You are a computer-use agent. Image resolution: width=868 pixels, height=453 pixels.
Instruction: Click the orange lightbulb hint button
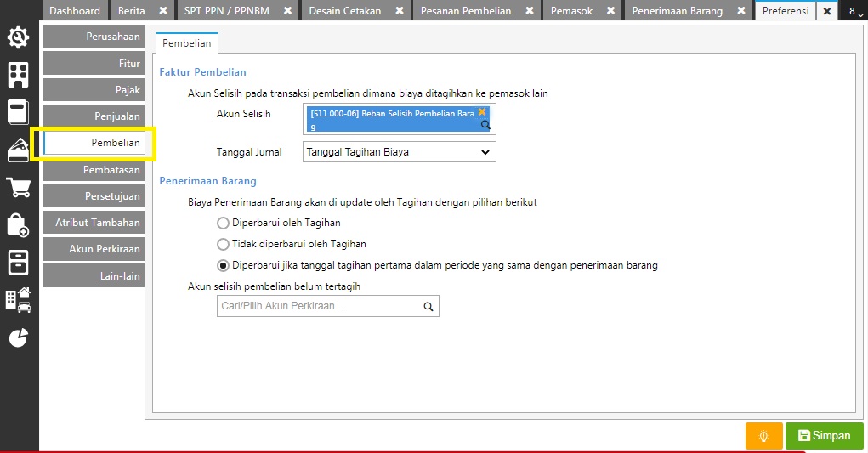click(764, 436)
